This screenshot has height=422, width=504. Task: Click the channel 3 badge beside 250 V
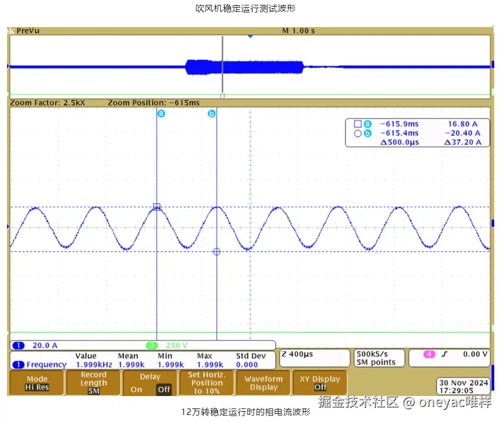click(x=152, y=346)
